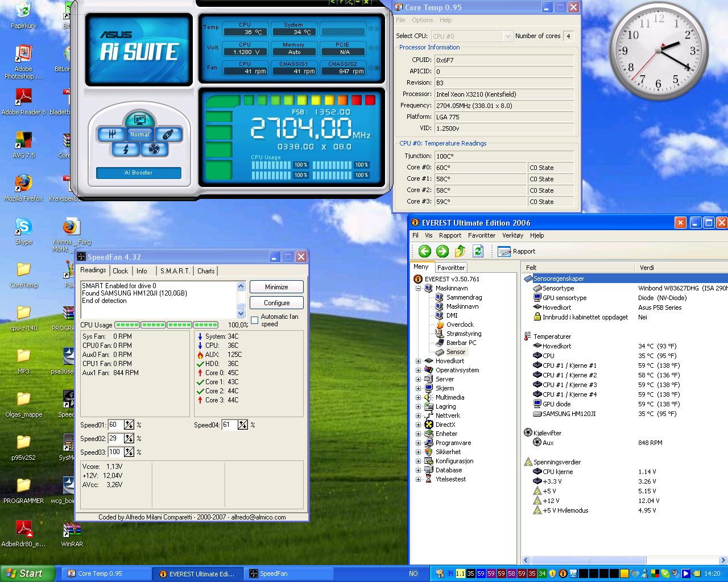Screen dimensions: 728x582
Task: Click the Ai Suite left gear-shift icon
Action: 111,134
